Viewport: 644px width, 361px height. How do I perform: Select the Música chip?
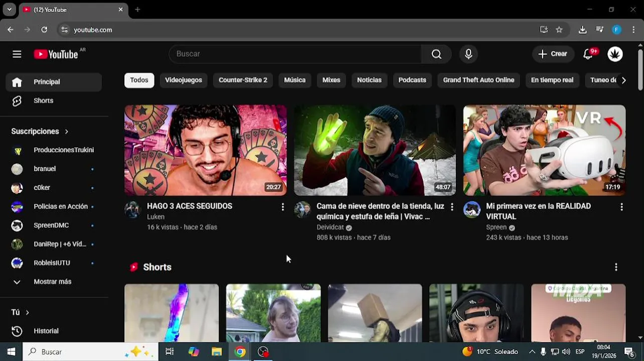click(295, 80)
